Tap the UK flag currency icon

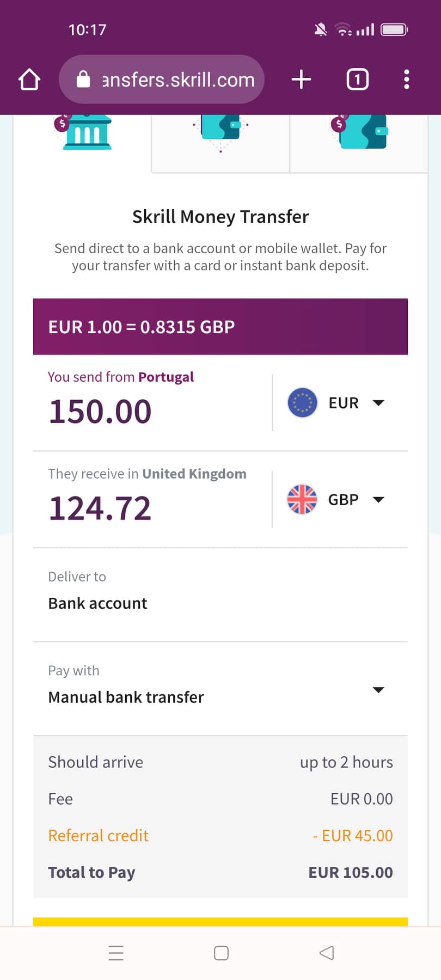click(x=302, y=499)
